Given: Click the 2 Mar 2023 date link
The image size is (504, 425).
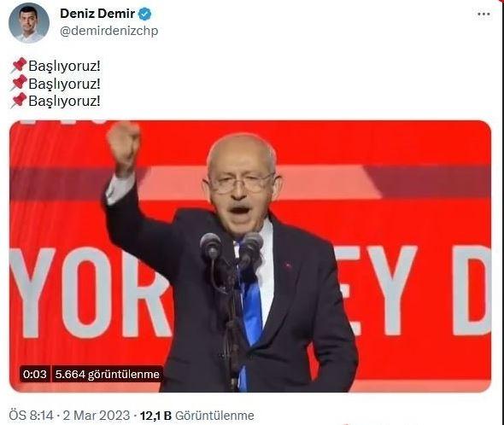Looking at the screenshot, I should click(97, 416).
